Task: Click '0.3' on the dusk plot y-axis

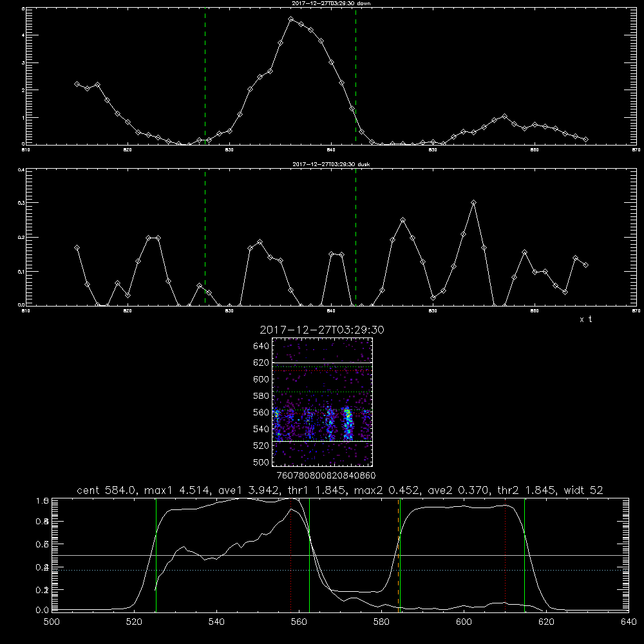Action: pos(21,203)
